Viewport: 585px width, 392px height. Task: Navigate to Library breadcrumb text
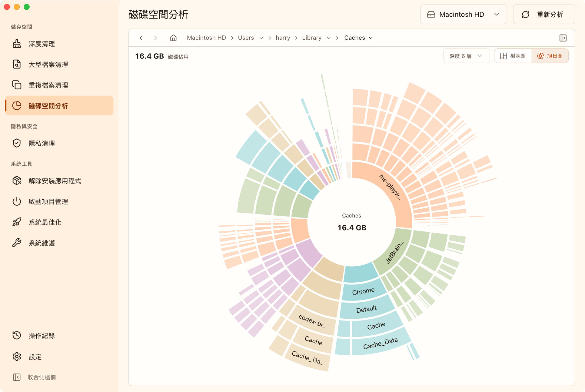pos(311,38)
